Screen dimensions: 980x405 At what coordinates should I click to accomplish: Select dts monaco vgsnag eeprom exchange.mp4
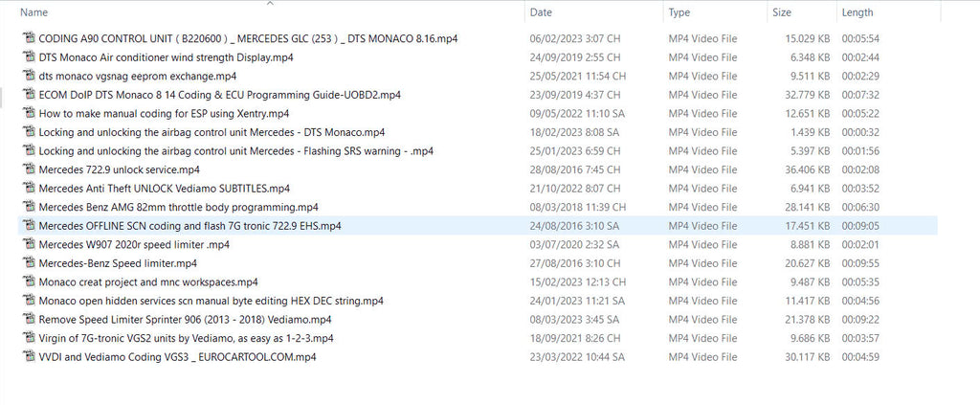[x=138, y=76]
